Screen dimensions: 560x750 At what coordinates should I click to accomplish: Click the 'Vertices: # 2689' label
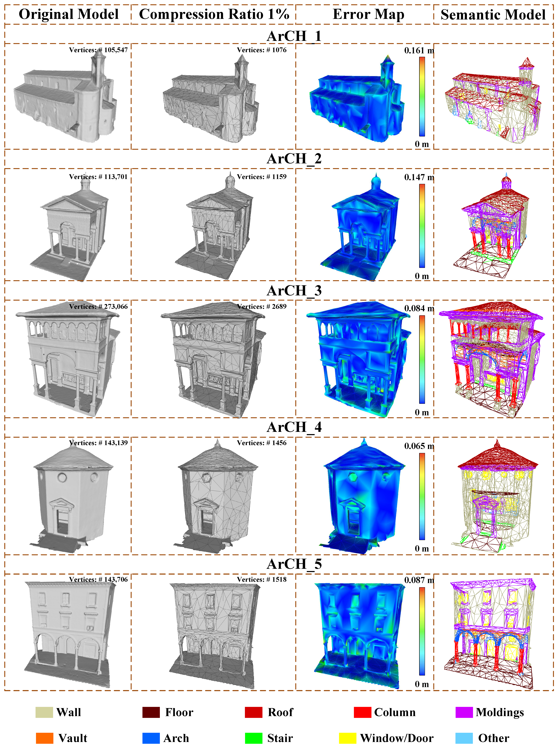[x=262, y=306]
